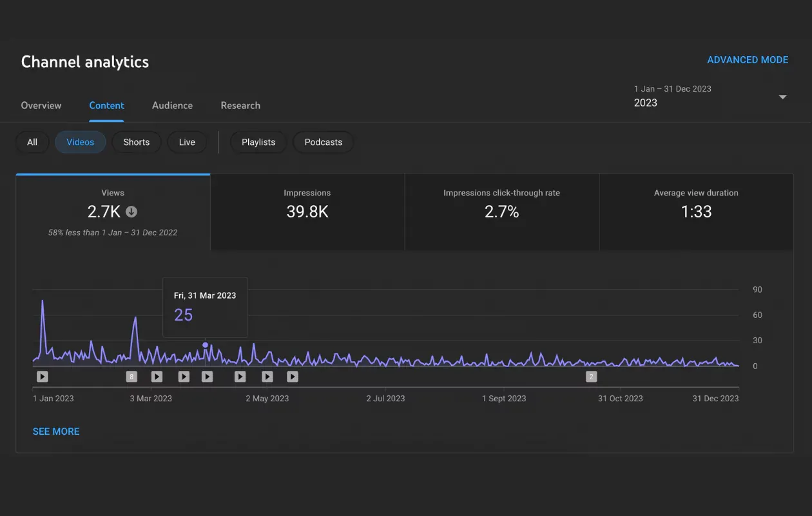Click the down-arrow trend icon beside 2.7K views
This screenshot has width=812, height=516.
click(131, 212)
